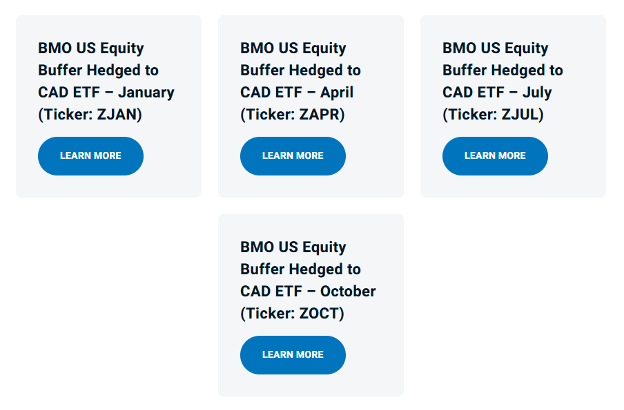624x410 pixels.
Task: Click the ZJUL card heading's first line
Action: point(495,48)
